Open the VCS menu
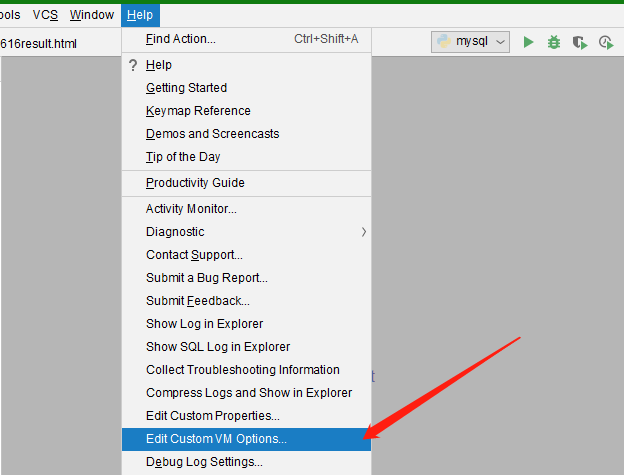The height and width of the screenshot is (475, 624). click(45, 15)
